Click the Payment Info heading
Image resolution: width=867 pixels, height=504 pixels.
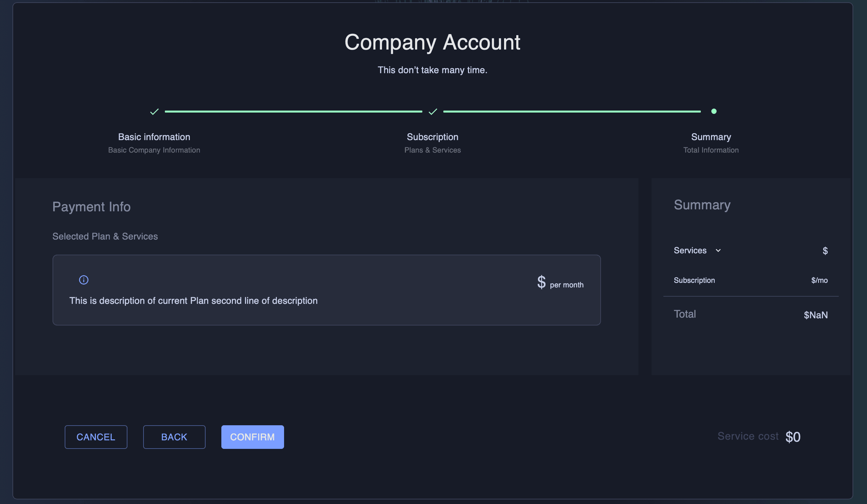(92, 207)
